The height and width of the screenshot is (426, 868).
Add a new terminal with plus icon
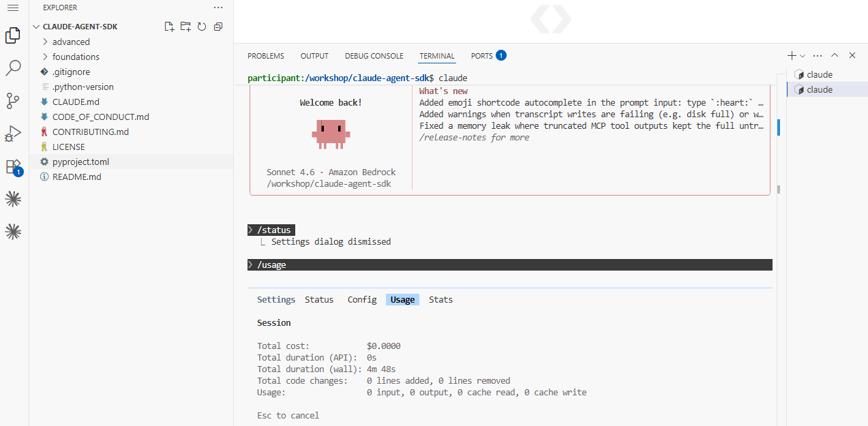click(792, 56)
